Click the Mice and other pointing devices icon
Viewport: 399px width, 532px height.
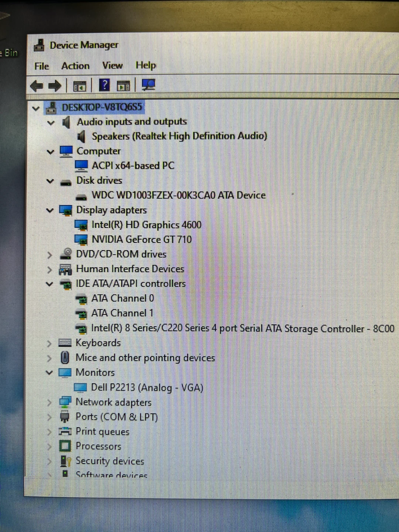pyautogui.click(x=65, y=358)
